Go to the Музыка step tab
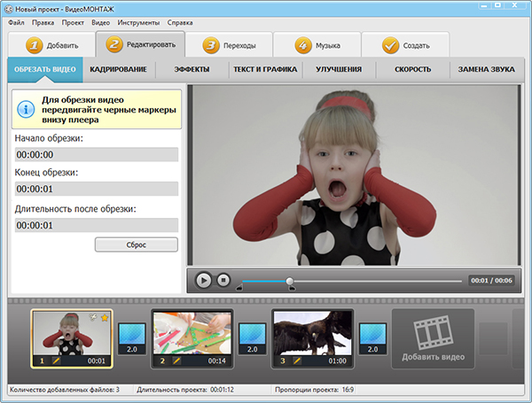This screenshot has height=403, width=532. (317, 45)
